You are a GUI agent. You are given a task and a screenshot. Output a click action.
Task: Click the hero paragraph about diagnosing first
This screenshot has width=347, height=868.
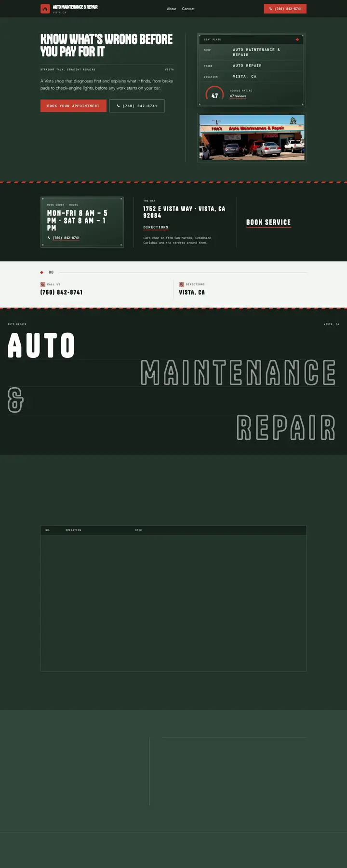(x=107, y=84)
